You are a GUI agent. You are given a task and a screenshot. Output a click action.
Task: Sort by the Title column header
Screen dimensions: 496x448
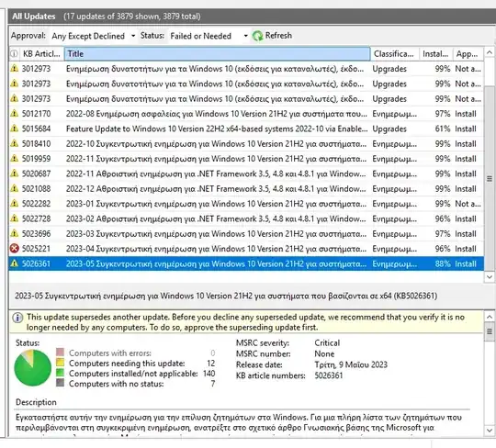coord(217,54)
